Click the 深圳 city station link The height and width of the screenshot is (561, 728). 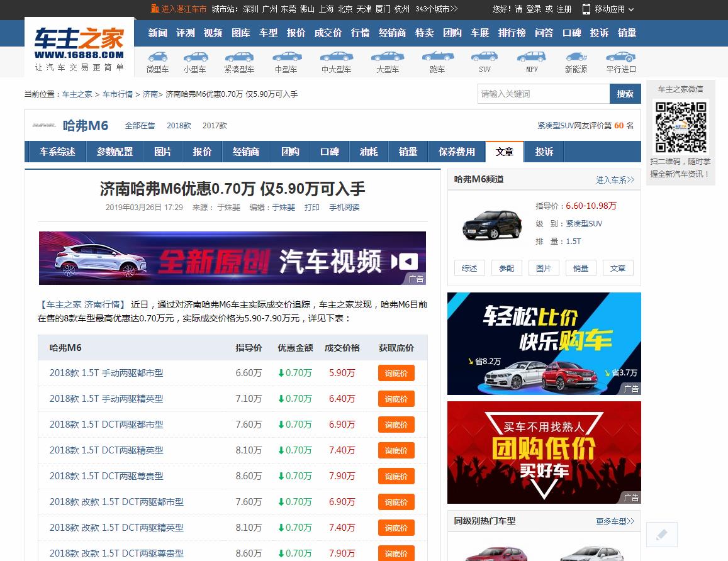point(250,9)
